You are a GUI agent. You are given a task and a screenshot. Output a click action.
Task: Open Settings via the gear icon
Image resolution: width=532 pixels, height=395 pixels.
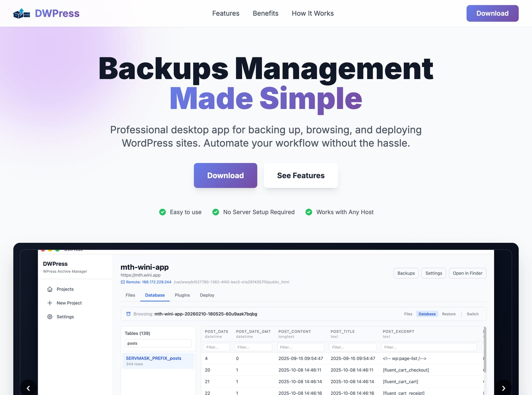click(x=50, y=317)
